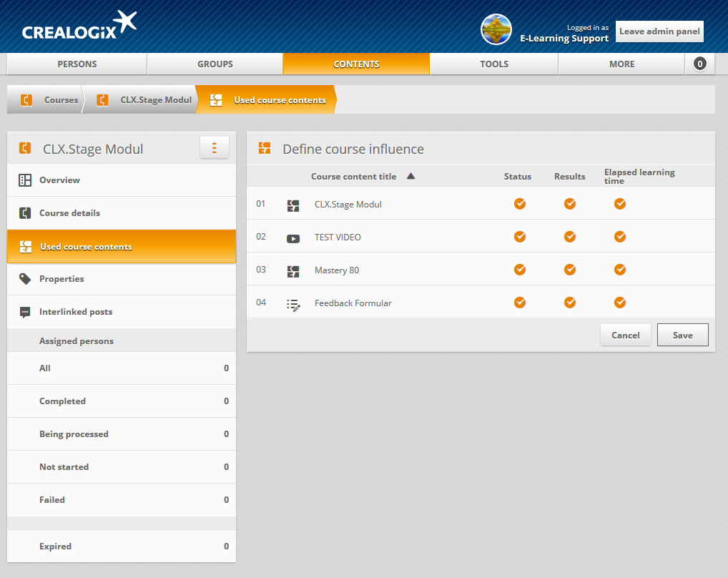
Task: Click the Courses breadcrumb icon
Action: 27,100
